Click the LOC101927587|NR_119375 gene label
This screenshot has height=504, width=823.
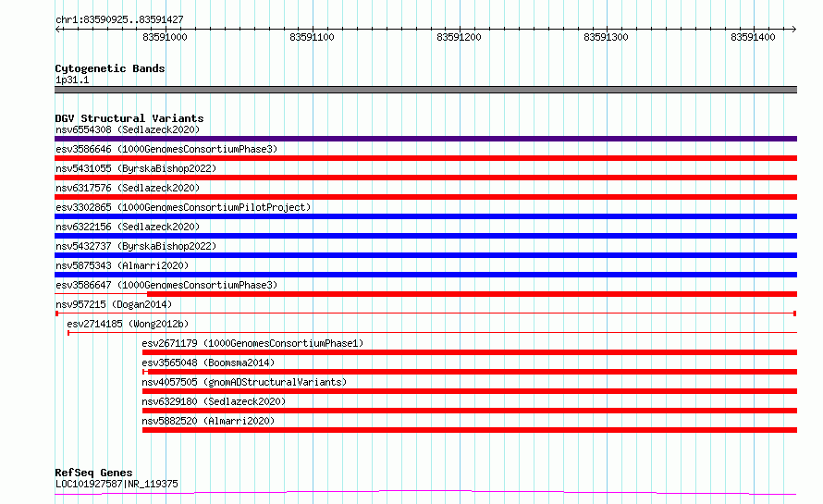pyautogui.click(x=117, y=484)
